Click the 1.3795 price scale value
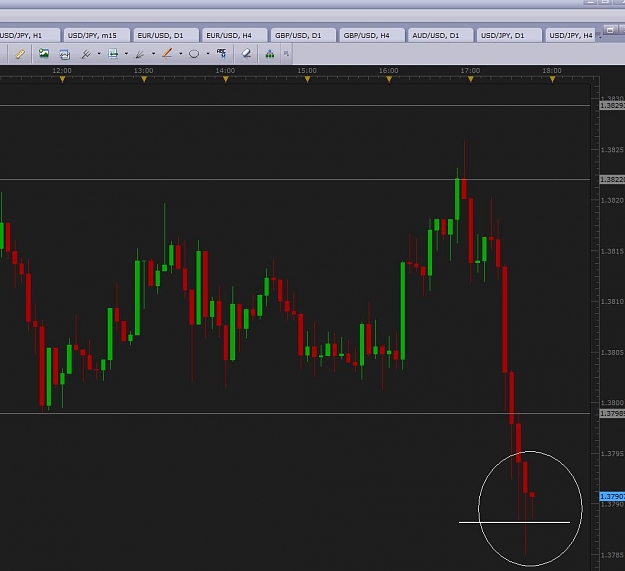Viewport: 625px width, 571px height. point(612,454)
